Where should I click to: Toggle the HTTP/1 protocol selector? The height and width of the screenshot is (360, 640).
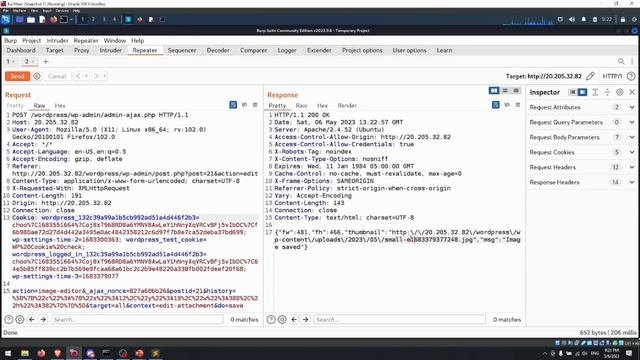point(612,76)
